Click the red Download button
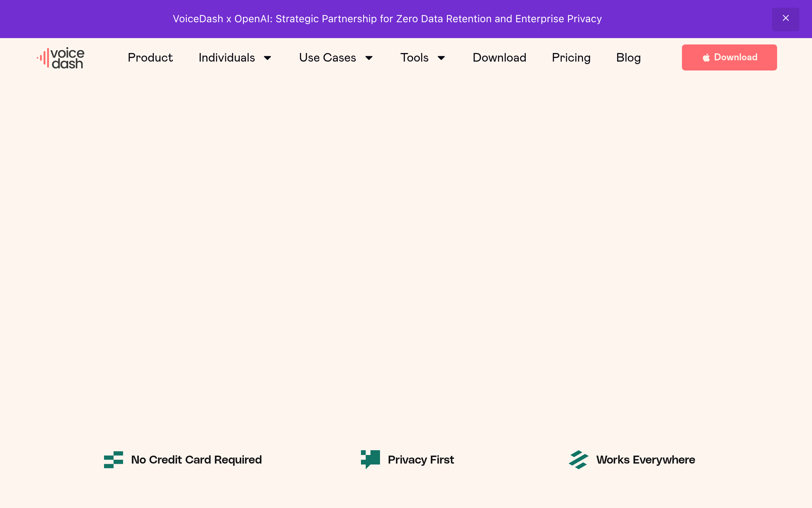The width and height of the screenshot is (812, 508). tap(729, 57)
